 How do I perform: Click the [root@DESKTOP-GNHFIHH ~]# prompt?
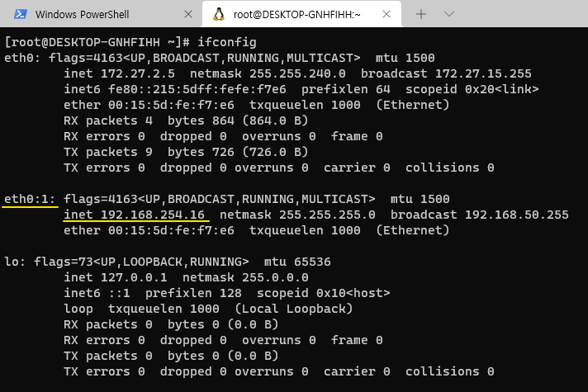[x=97, y=42]
